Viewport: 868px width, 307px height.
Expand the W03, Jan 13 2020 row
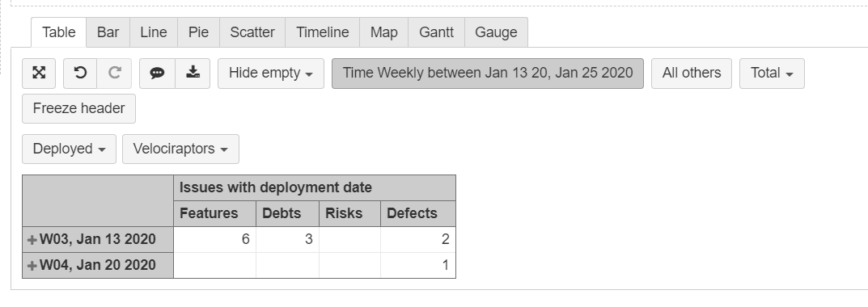[x=32, y=240]
